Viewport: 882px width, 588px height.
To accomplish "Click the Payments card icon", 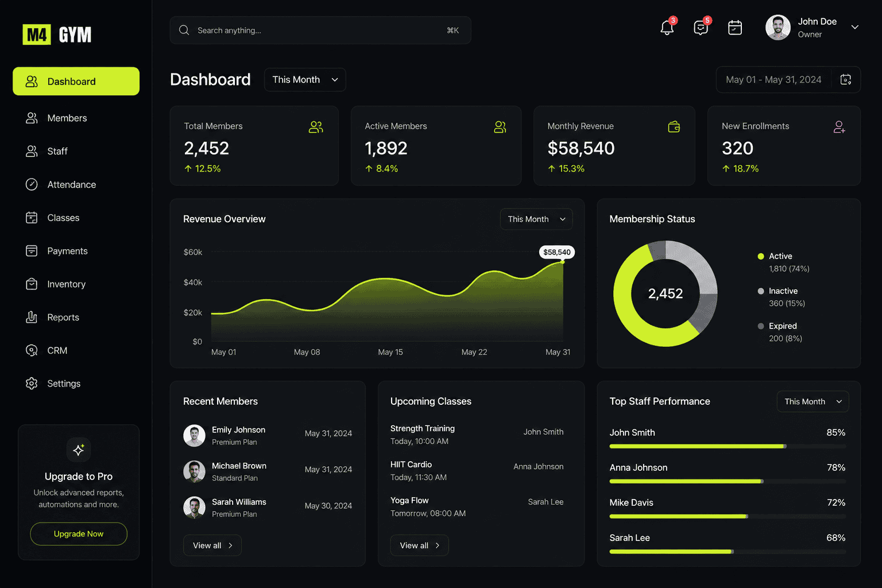I will (32, 251).
